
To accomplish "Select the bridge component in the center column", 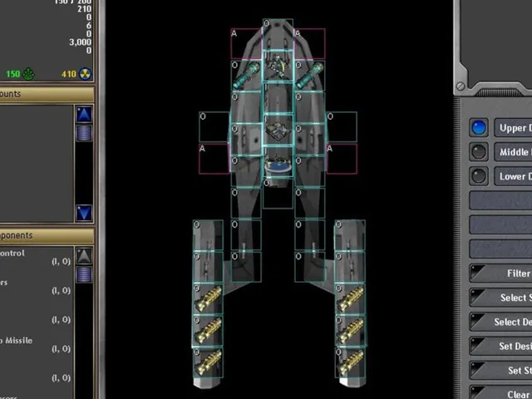I will tap(278, 66).
